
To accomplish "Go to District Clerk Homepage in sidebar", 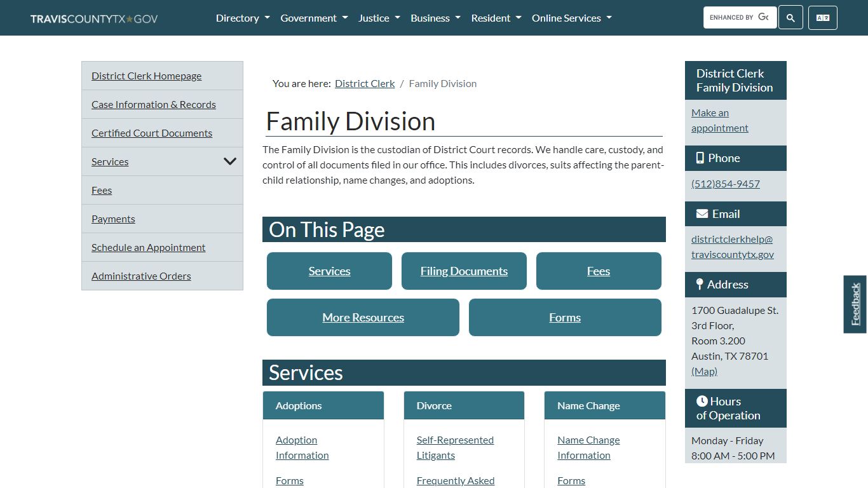I will click(146, 76).
